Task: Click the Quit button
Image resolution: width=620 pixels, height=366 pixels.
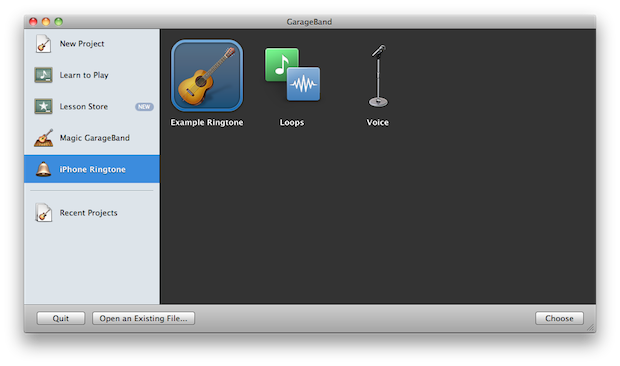Action: click(61, 318)
